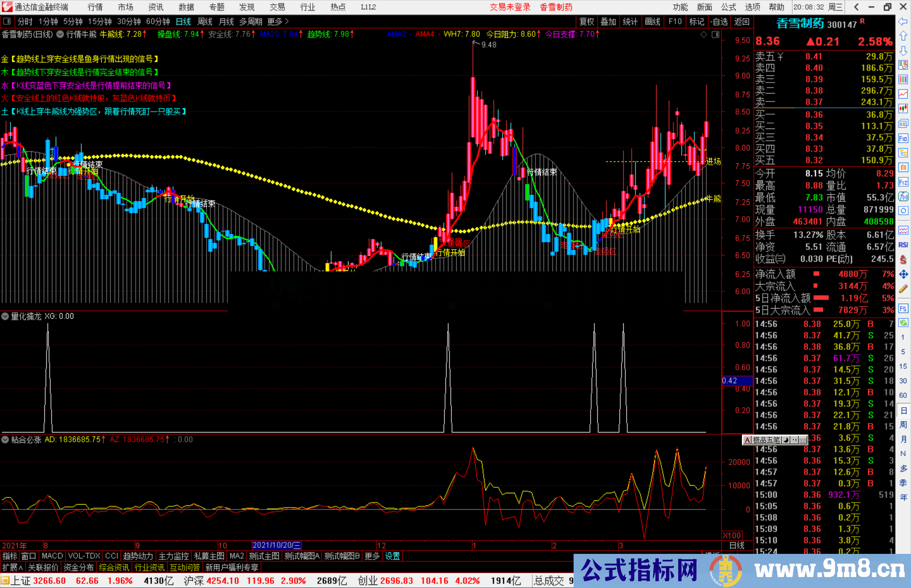The height and width of the screenshot is (588, 911).
Task: Click the 复权 button
Action: (587, 21)
